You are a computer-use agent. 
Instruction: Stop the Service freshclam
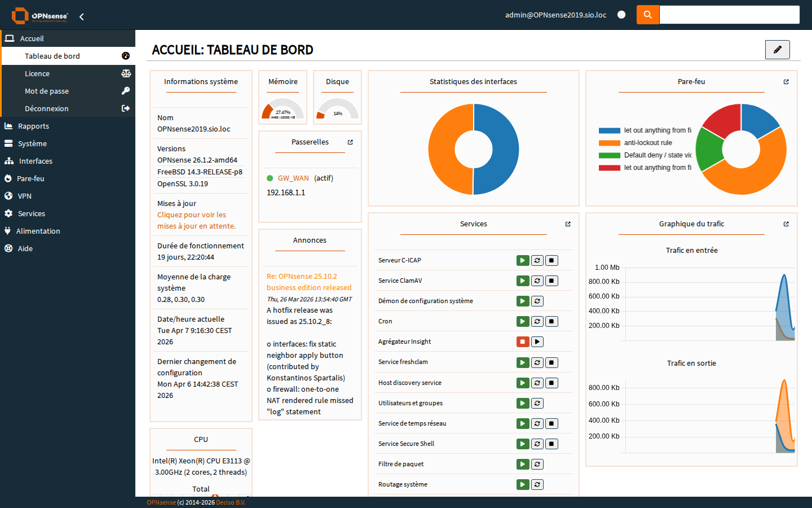pyautogui.click(x=552, y=362)
